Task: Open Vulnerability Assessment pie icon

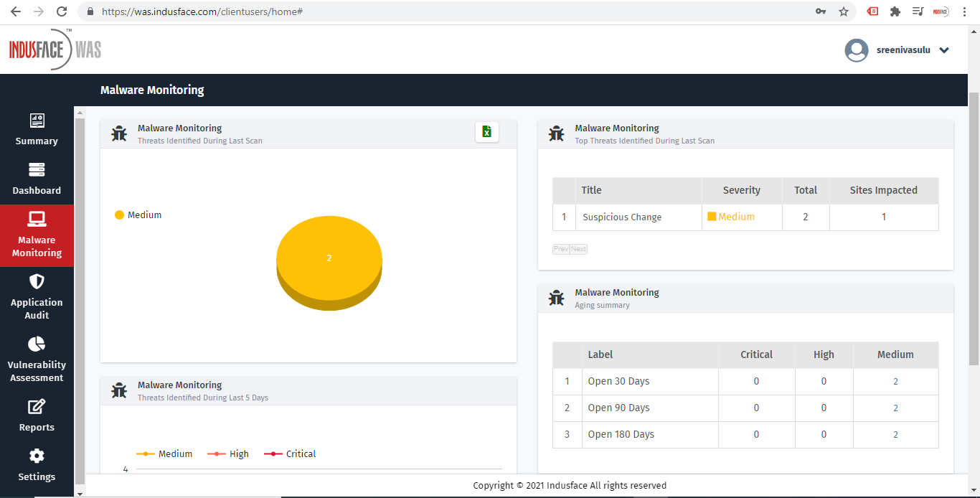Action: (x=37, y=344)
